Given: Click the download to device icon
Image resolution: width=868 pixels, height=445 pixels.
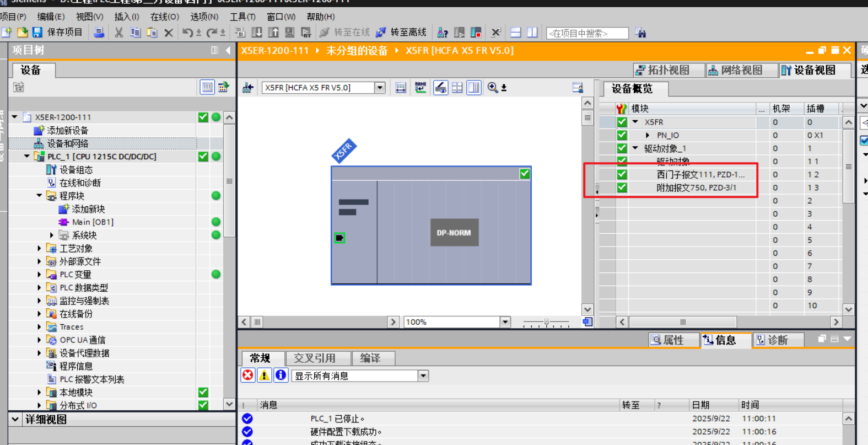Looking at the screenshot, I should point(256,33).
